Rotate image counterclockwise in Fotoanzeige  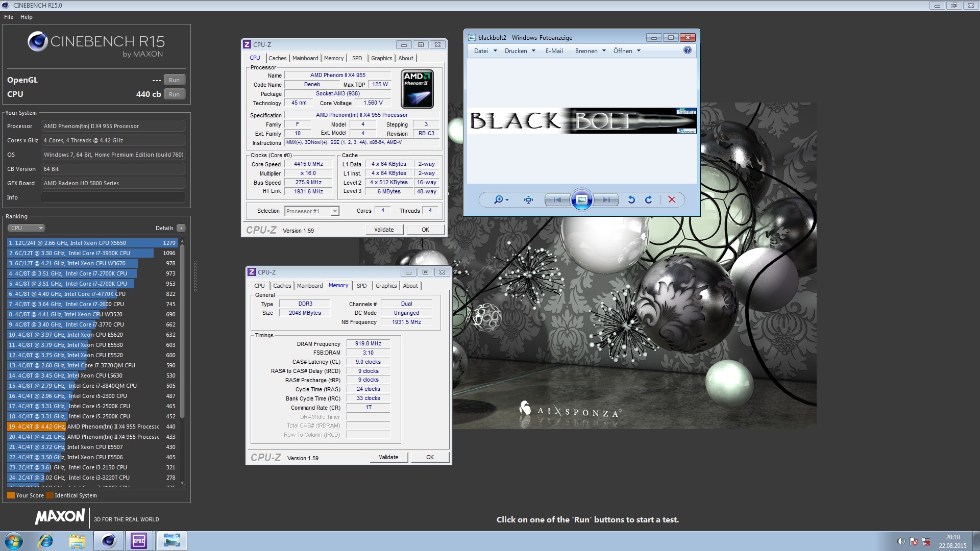click(x=631, y=200)
